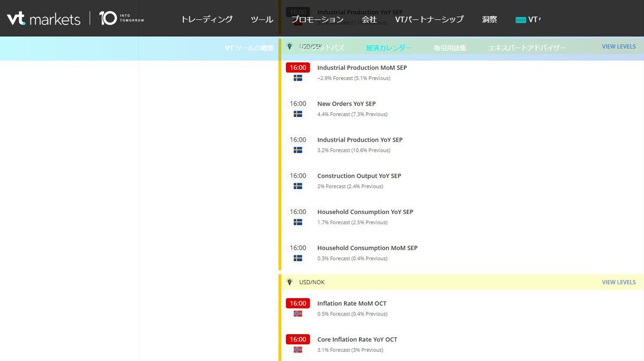Click Sweden flag under Industrial Production MoM
This screenshot has width=644, height=361.
click(298, 78)
